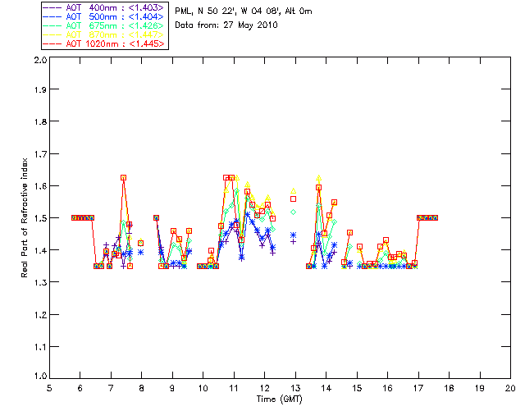
Task: Click the y-axis tick label 1.2
Action: point(40,315)
